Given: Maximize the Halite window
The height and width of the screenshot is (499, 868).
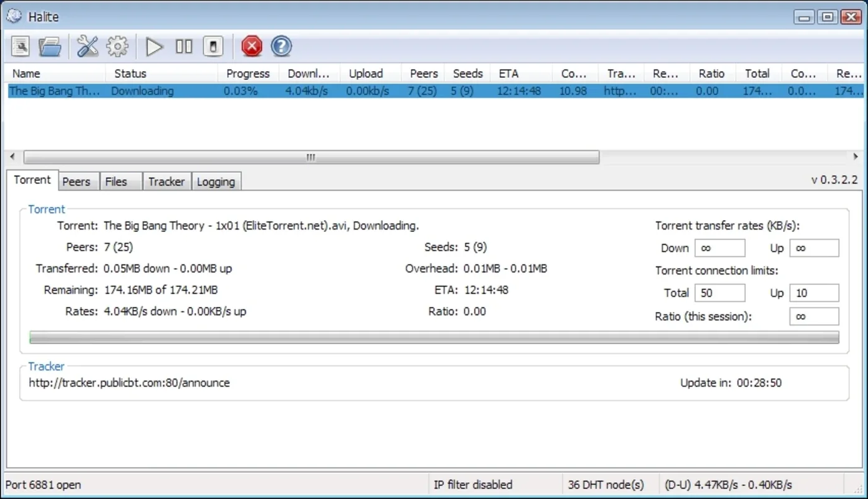Looking at the screenshot, I should click(827, 17).
